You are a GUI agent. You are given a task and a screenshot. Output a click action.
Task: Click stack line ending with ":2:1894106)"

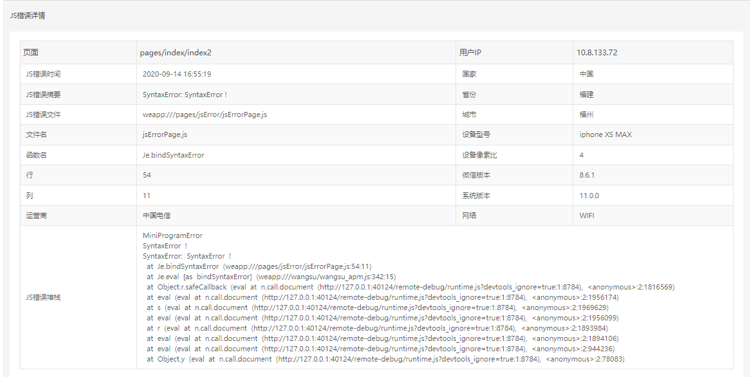click(383, 338)
